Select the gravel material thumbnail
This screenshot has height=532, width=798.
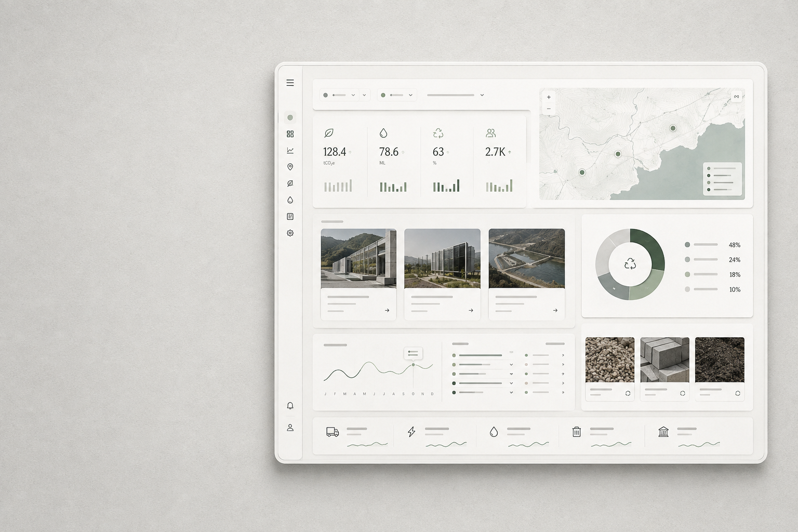pyautogui.click(x=610, y=360)
